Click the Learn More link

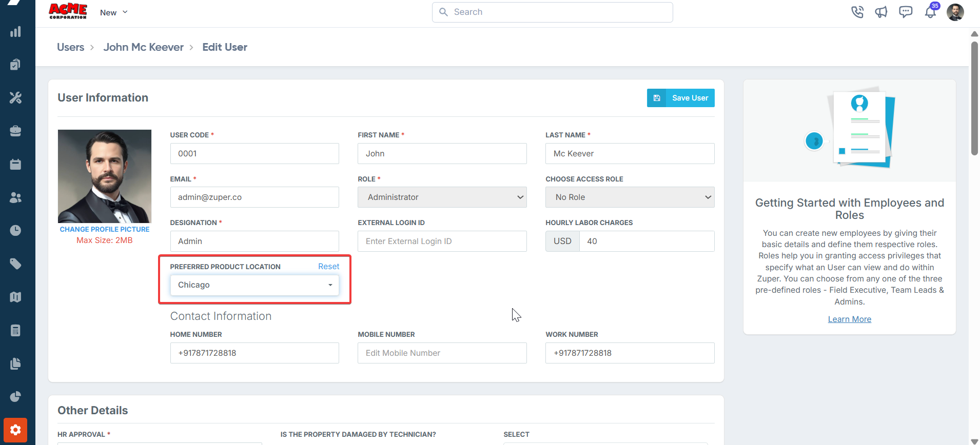coord(849,319)
